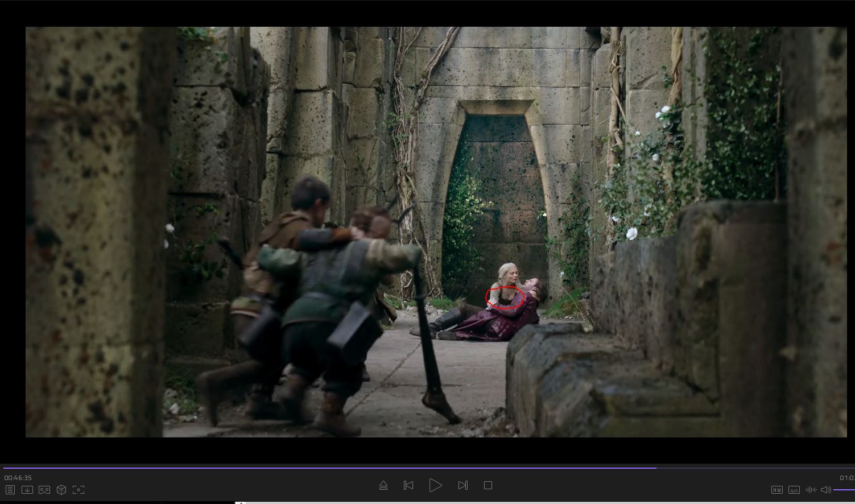Click the purple volume slider
The image size is (855, 504).
[x=844, y=490]
